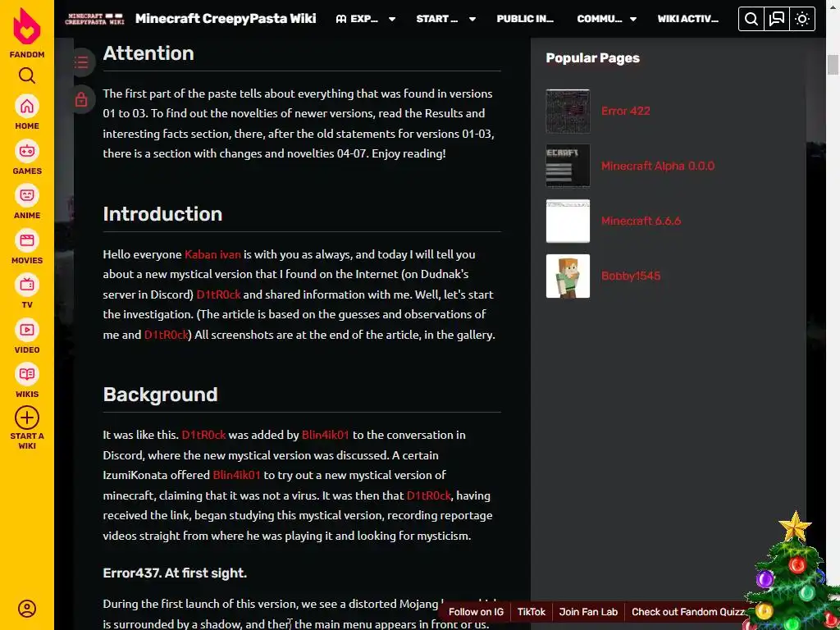Viewport: 840px width, 630px height.
Task: Click the Attention section heading
Action: coord(148,53)
